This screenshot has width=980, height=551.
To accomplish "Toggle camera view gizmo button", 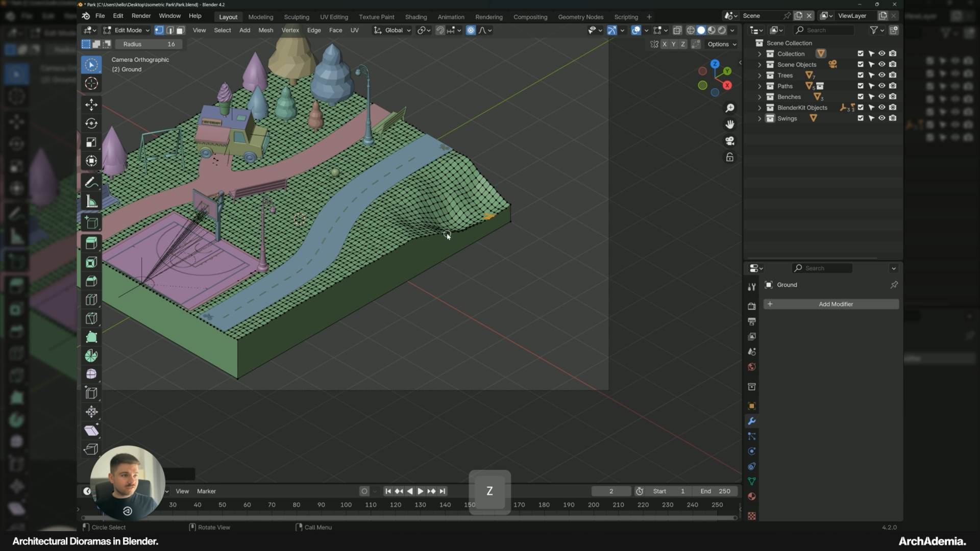I will (730, 141).
